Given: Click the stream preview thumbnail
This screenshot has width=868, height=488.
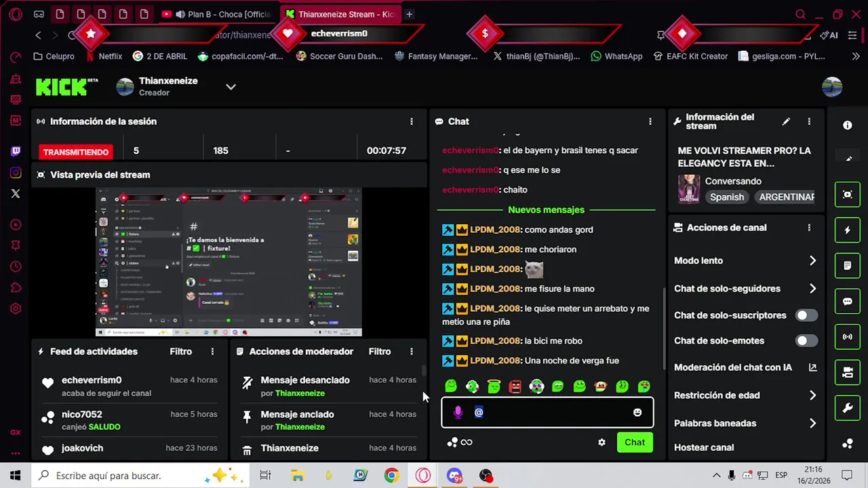Looking at the screenshot, I should coord(229,262).
